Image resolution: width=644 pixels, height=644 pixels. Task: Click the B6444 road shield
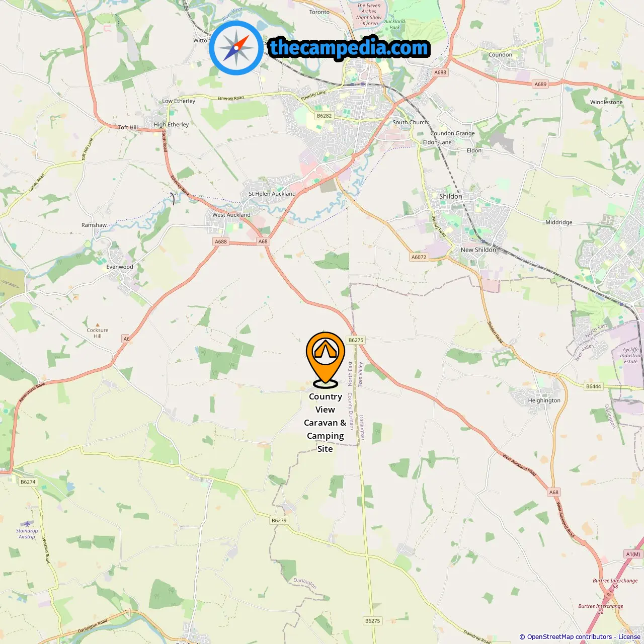tap(594, 386)
